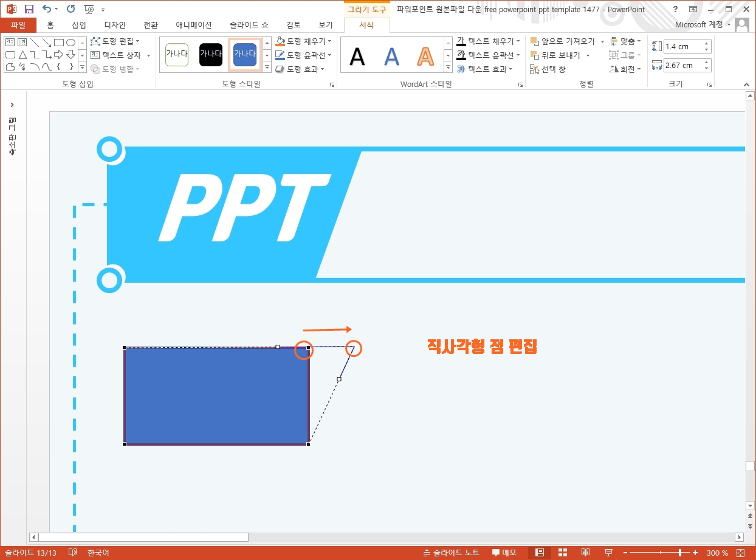Open the 파일 tab
756x560 pixels.
point(18,25)
